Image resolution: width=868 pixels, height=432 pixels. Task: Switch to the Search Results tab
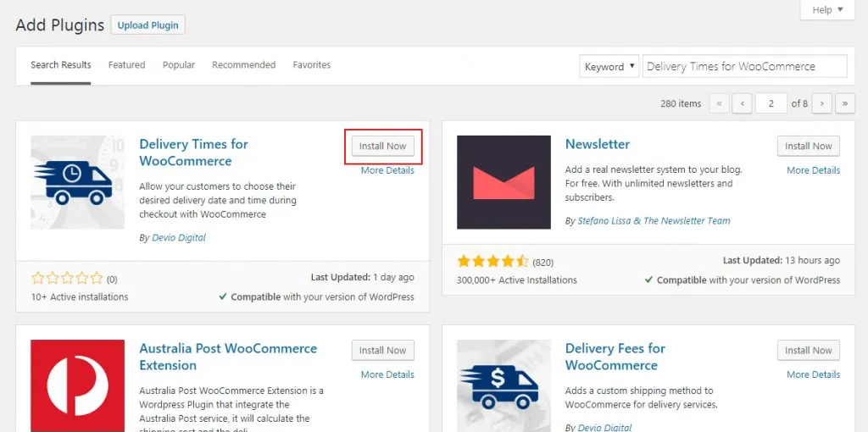61,64
